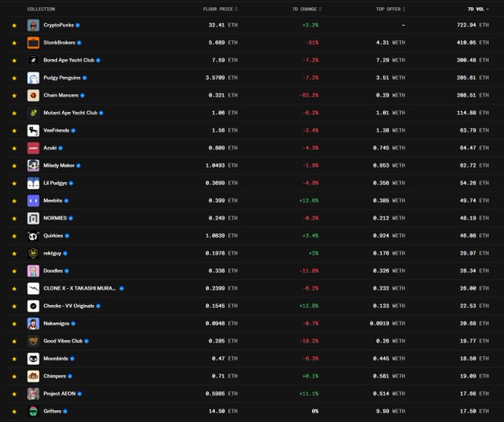The image size is (504, 422).
Task: Click Grifters floor price 14.50 ETH
Action: coord(223,412)
